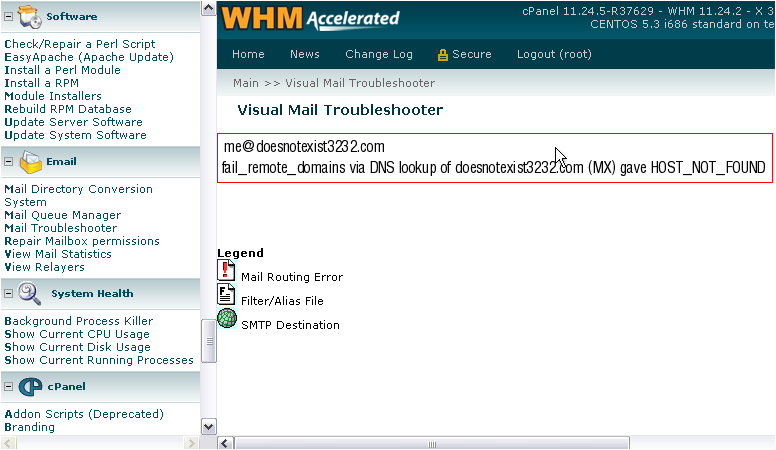Image resolution: width=776 pixels, height=450 pixels.
Task: Open Branding link
Action: (x=30, y=427)
